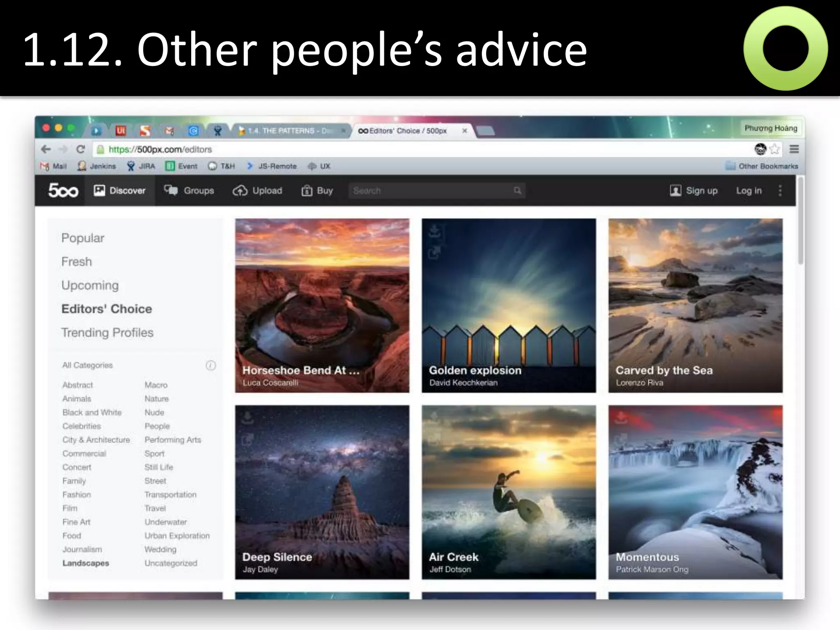This screenshot has height=630, width=840.
Task: Click the Log in link
Action: 749,190
